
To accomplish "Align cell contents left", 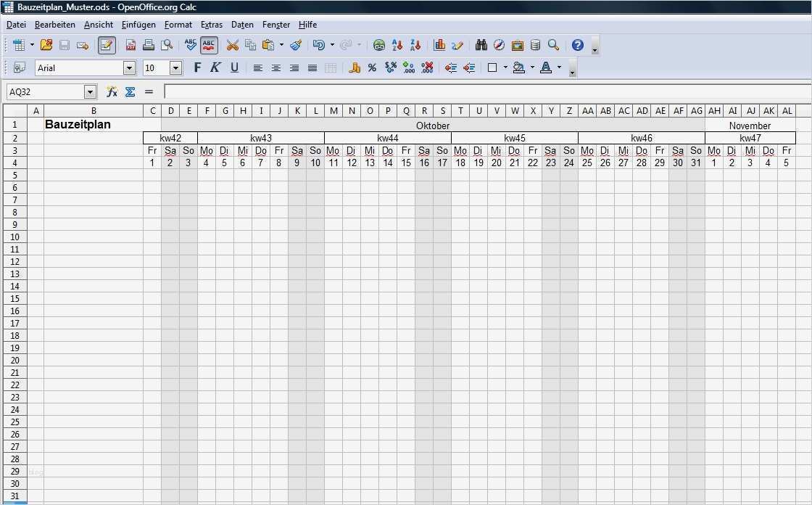I will click(x=257, y=67).
